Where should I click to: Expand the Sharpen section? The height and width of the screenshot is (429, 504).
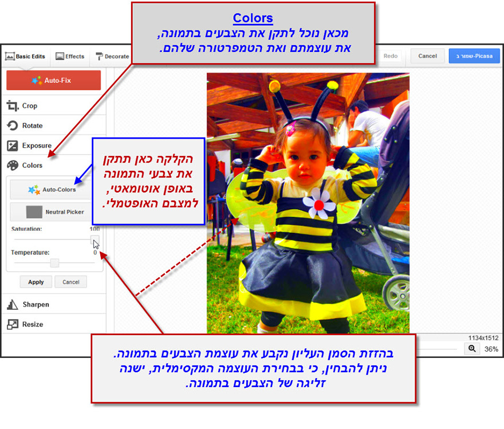(x=34, y=304)
